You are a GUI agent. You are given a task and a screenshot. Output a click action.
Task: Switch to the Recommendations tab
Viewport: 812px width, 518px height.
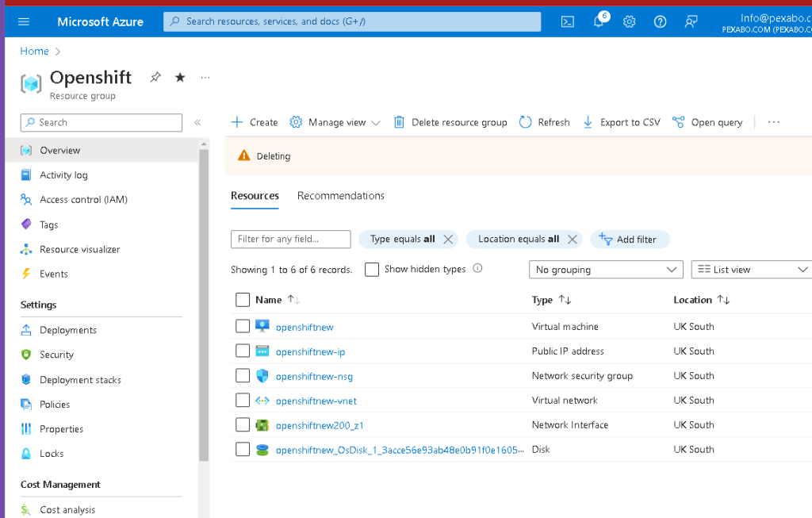(341, 196)
